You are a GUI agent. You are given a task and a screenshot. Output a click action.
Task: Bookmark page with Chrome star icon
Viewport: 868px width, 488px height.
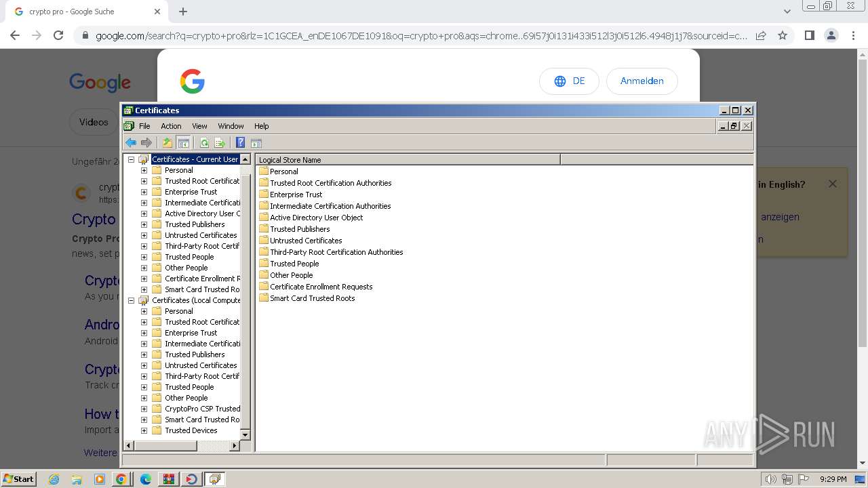pos(783,35)
